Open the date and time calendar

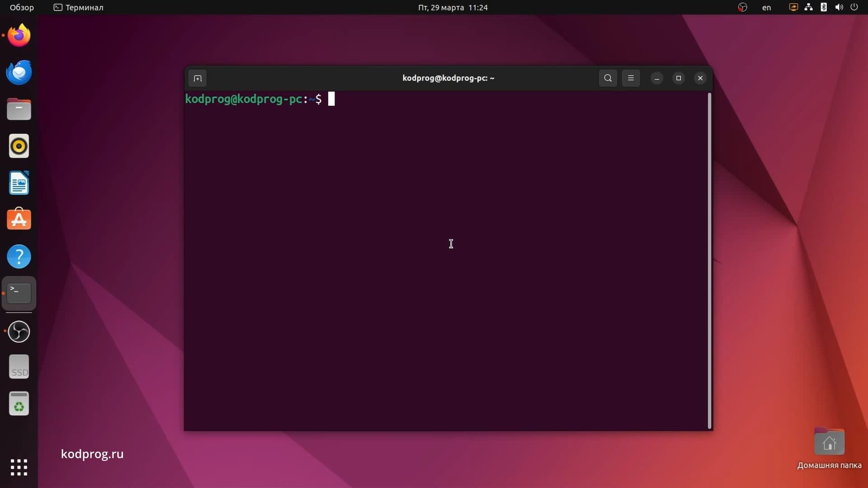tap(453, 7)
